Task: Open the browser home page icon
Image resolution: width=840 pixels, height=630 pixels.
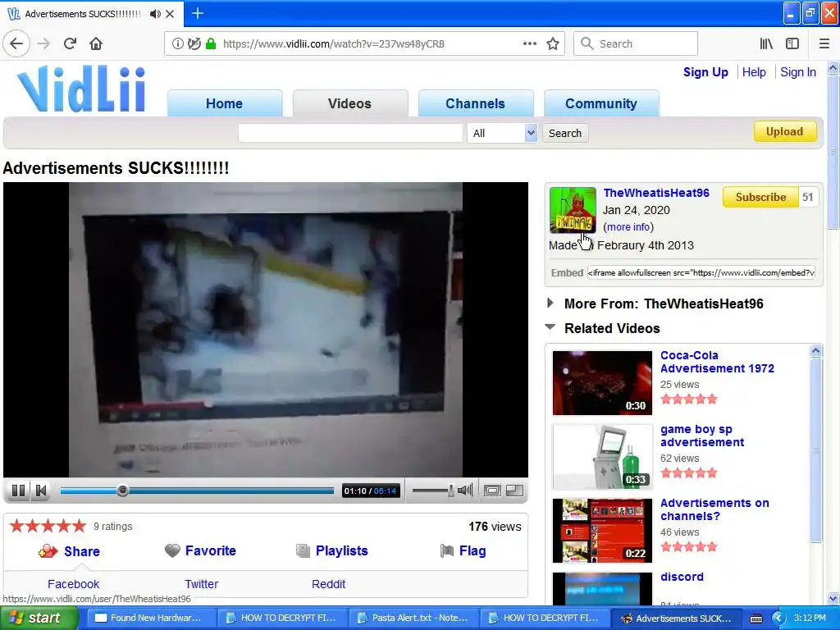Action: [96, 44]
